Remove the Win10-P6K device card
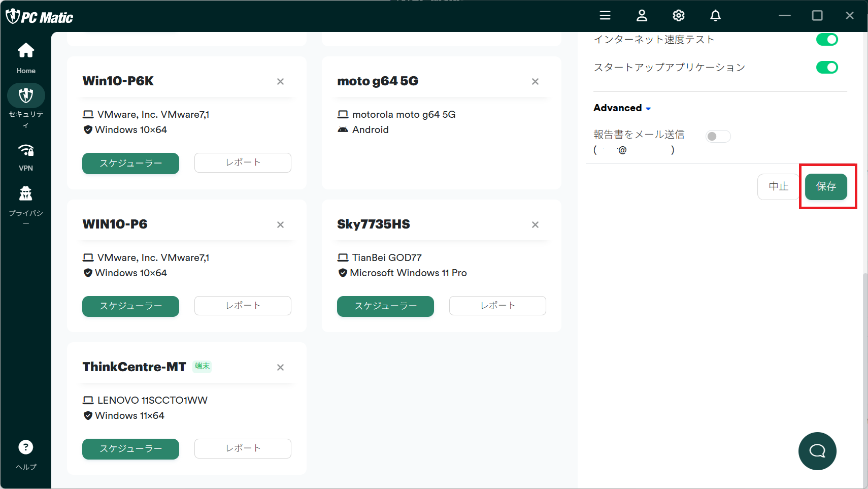 pyautogui.click(x=280, y=81)
